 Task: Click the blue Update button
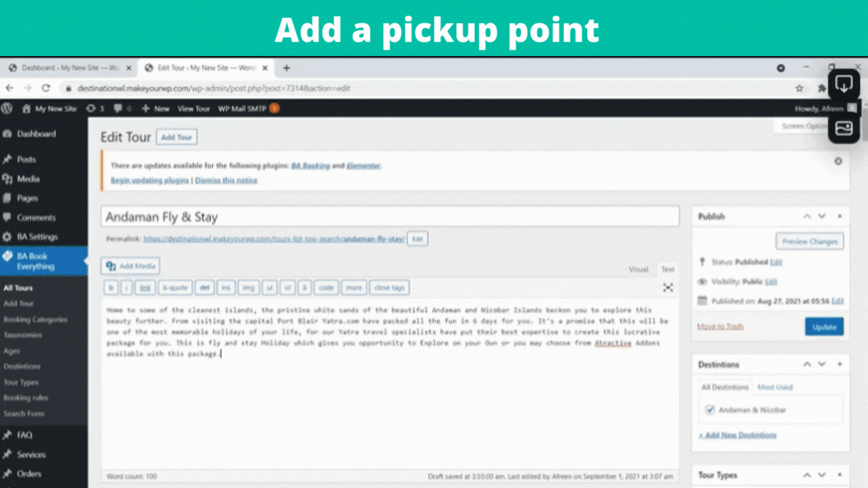click(x=824, y=327)
